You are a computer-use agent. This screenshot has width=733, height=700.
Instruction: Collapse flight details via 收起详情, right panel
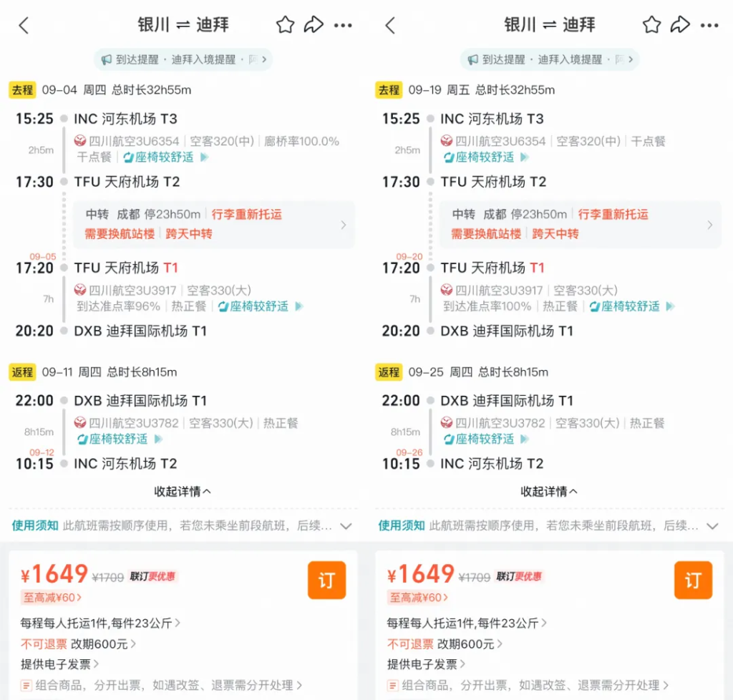tap(549, 492)
